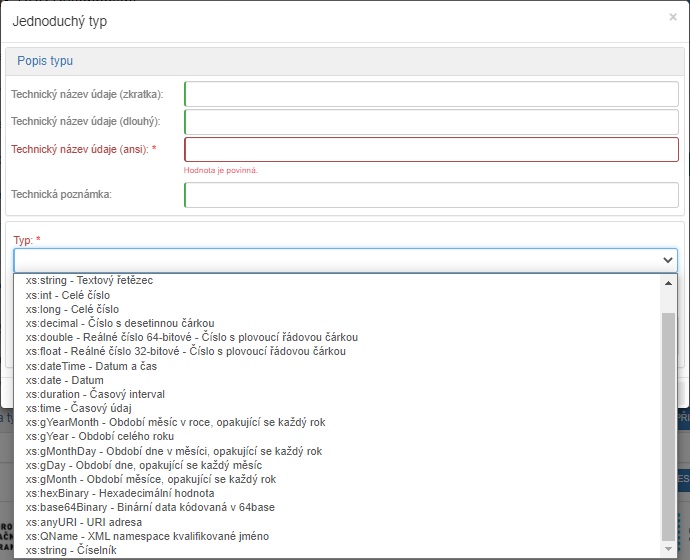
Task: Select xs:duration - Časový interval
Action: [95, 394]
